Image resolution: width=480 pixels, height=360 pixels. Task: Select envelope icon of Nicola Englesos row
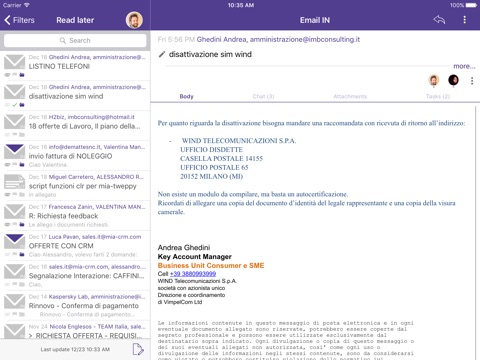click(14, 331)
